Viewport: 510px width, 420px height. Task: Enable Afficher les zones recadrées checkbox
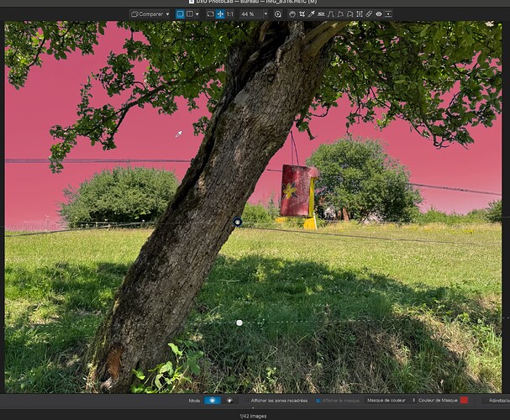(247, 401)
